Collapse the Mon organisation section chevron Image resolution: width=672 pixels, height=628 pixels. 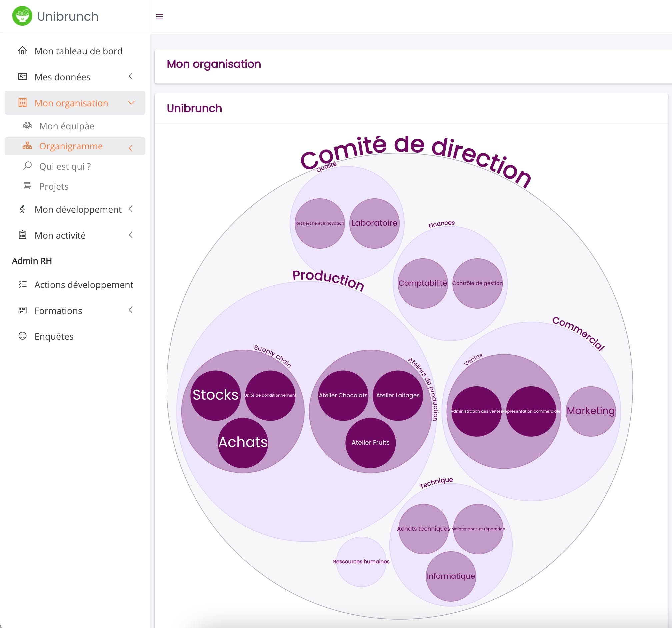tap(131, 103)
